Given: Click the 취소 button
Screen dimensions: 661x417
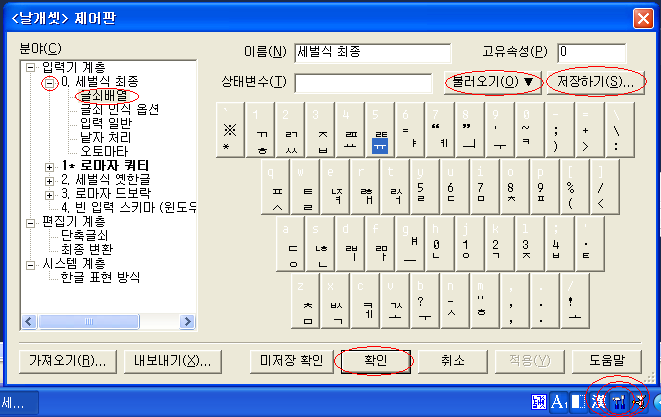Looking at the screenshot, I should (x=453, y=361).
